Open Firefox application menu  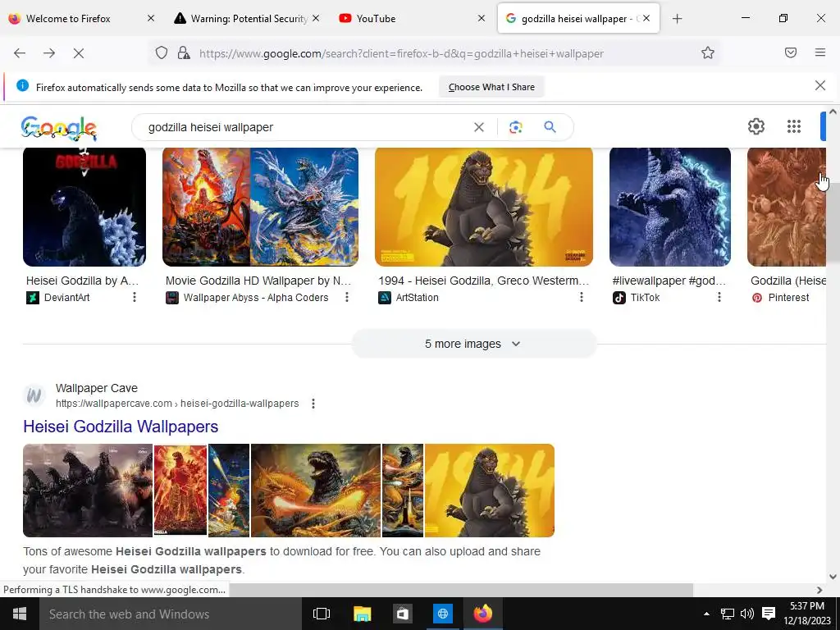click(x=820, y=52)
